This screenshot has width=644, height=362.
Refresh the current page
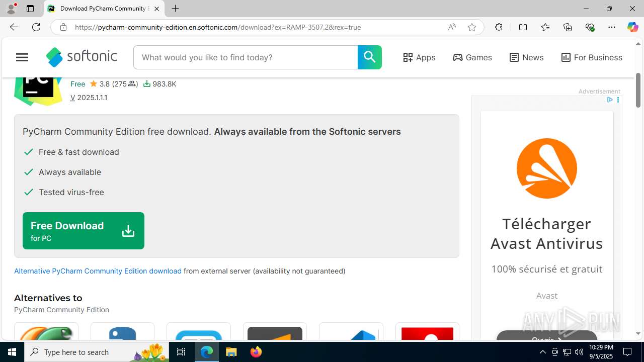[36, 27]
